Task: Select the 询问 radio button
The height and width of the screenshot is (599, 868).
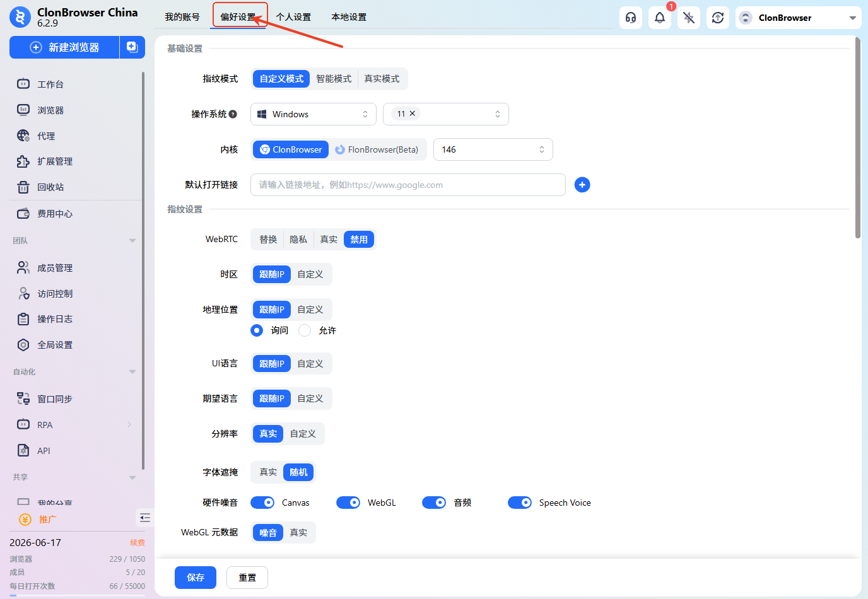Action: coord(257,330)
